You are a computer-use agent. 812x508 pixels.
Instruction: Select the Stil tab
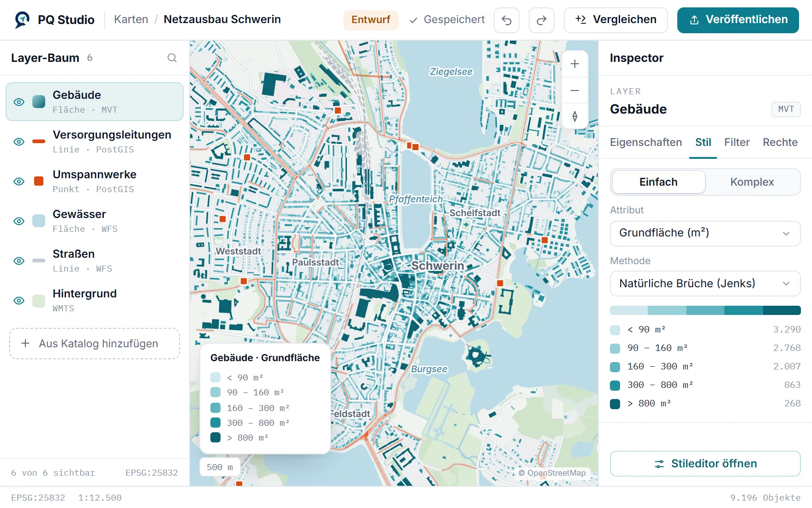pos(703,142)
